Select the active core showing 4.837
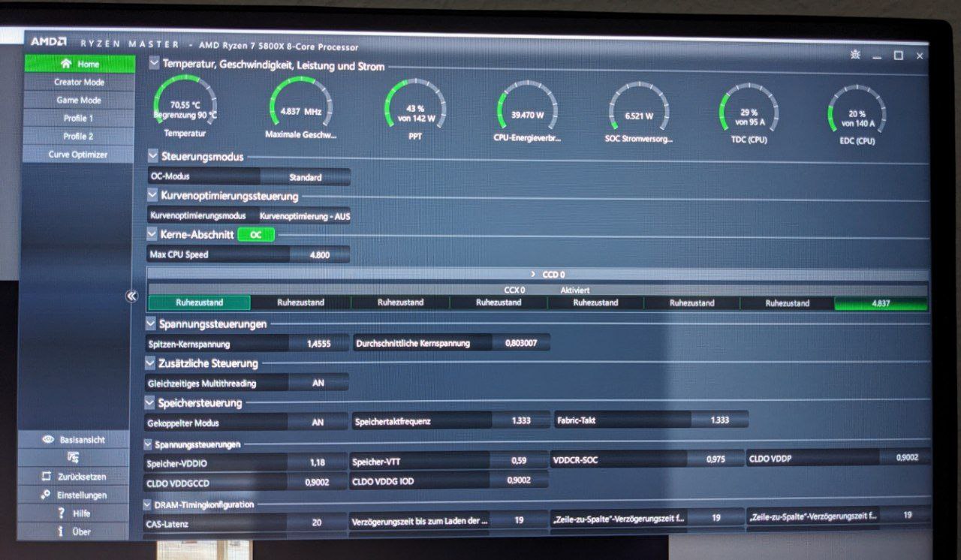This screenshot has height=560, width=961. pyautogui.click(x=881, y=303)
